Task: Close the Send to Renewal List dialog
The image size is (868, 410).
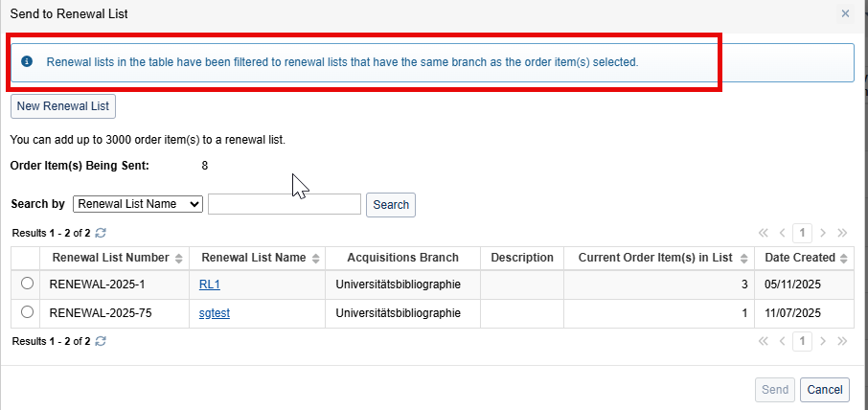Action: coord(845,13)
